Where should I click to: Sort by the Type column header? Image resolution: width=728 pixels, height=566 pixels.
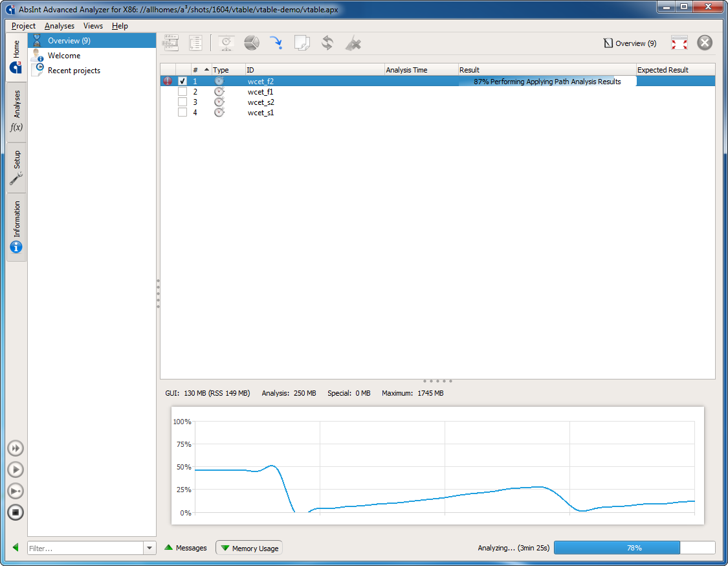tap(228, 70)
